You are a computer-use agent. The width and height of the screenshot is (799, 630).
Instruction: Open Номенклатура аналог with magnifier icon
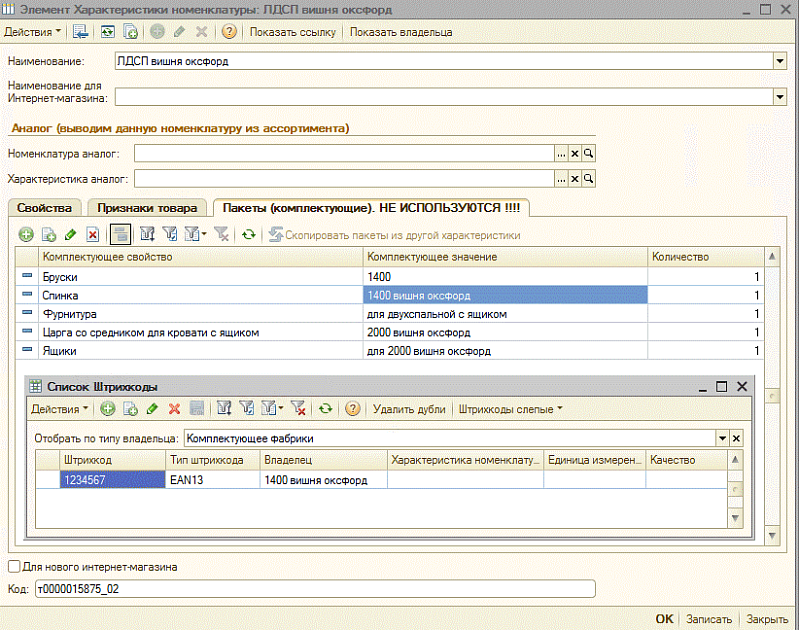[589, 153]
